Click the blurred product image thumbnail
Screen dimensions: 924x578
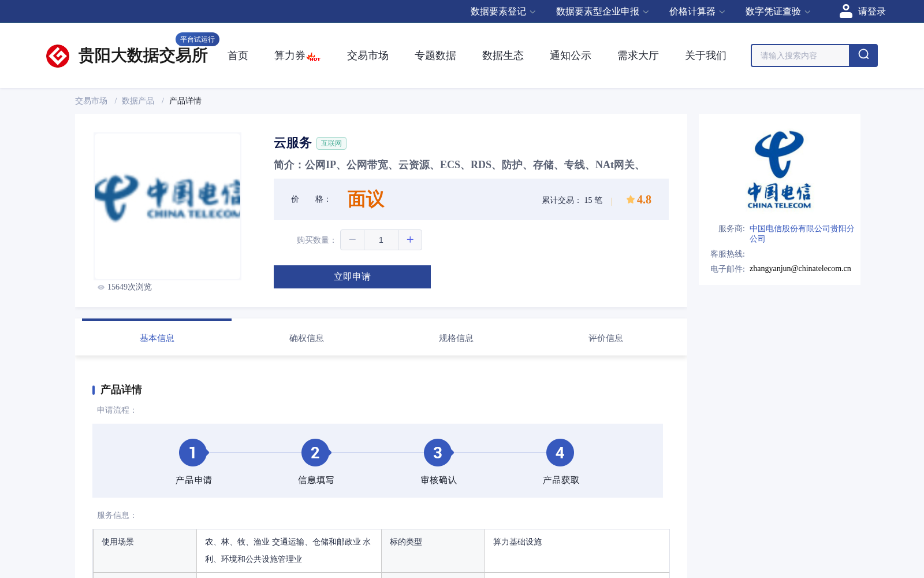point(167,206)
